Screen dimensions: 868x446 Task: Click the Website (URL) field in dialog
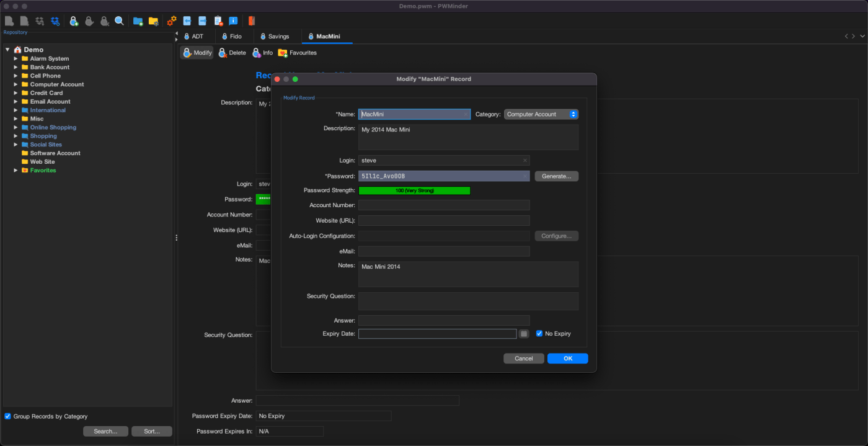tap(444, 220)
